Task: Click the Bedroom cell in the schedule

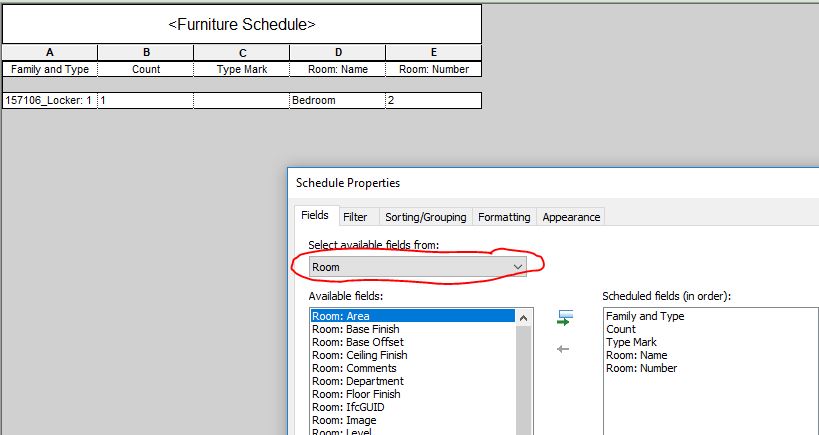Action: tap(337, 101)
